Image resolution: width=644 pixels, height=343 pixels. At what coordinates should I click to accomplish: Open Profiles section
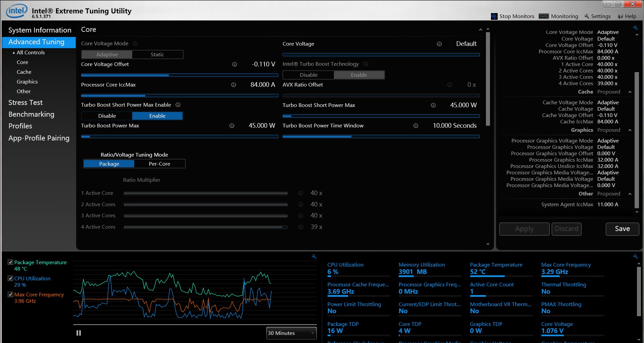20,126
